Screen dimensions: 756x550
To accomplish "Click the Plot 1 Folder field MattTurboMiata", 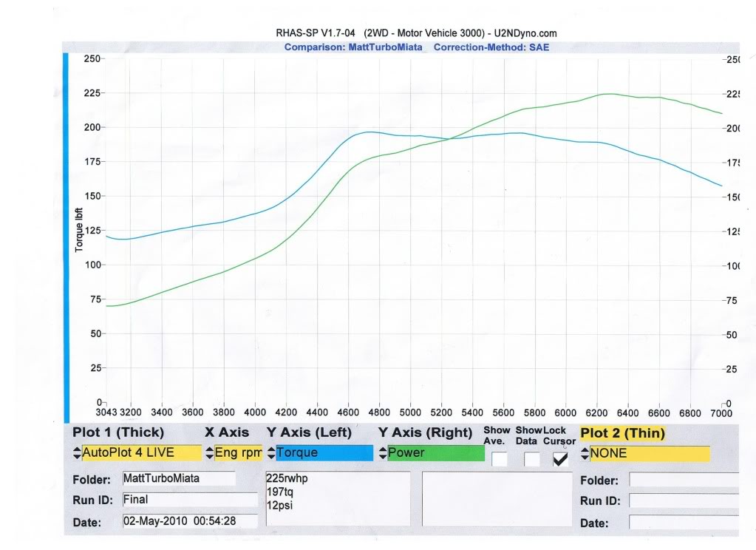I will point(179,478).
